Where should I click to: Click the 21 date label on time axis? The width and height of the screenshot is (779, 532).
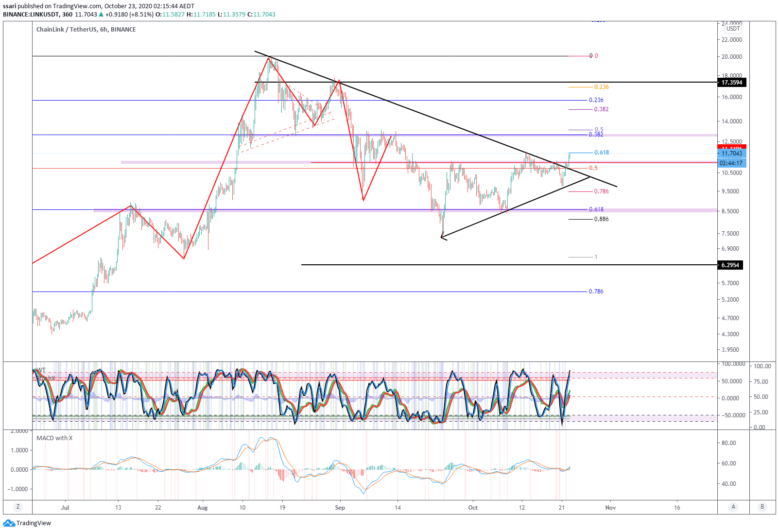[x=562, y=508]
